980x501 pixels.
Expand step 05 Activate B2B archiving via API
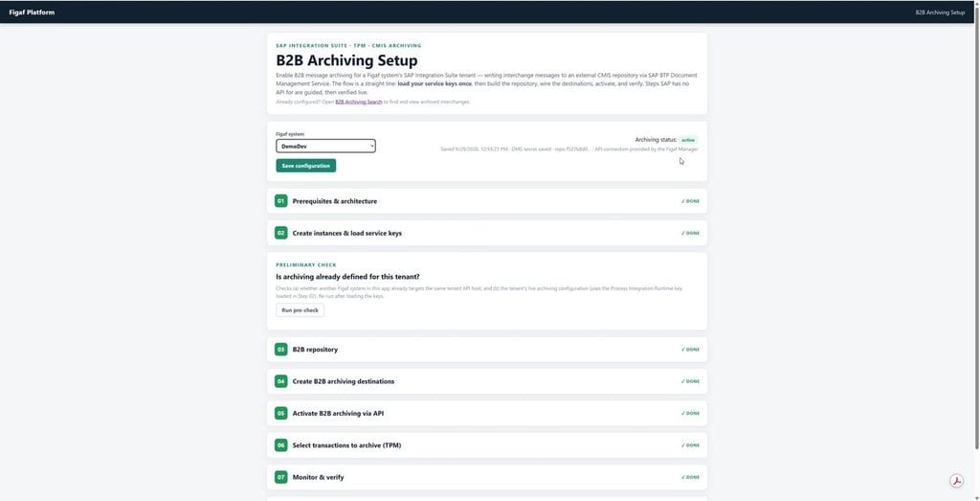point(487,414)
